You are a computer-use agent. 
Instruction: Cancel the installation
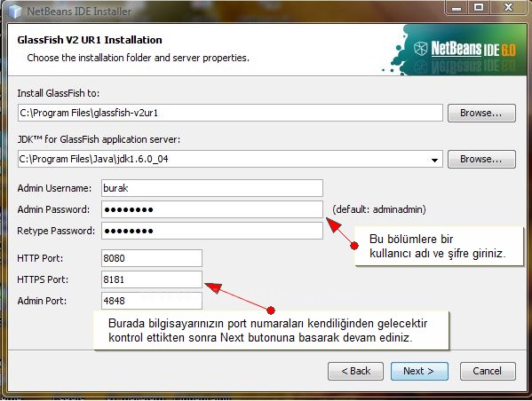(x=488, y=371)
